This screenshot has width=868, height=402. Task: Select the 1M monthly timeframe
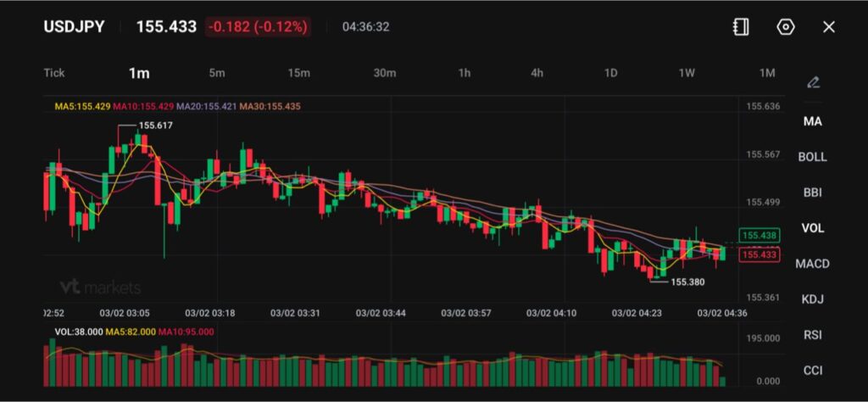point(767,73)
